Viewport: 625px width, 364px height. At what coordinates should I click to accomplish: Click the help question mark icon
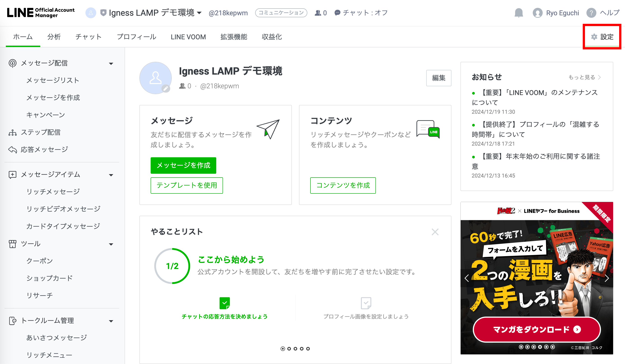(x=591, y=13)
